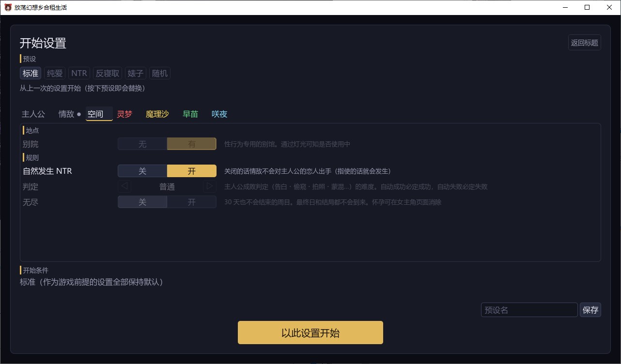Screen dimensions: 621x364
Task: Select the 反寝取 preset
Action: pyautogui.click(x=108, y=73)
